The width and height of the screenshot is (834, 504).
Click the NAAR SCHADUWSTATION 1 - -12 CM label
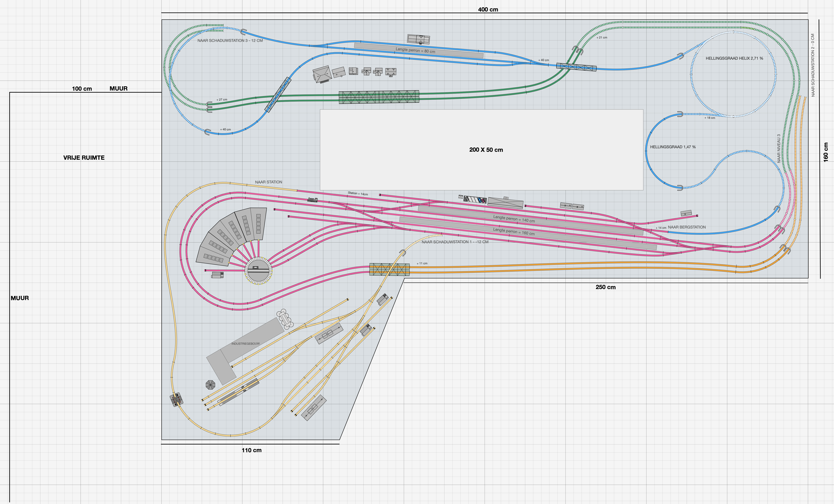pos(455,242)
